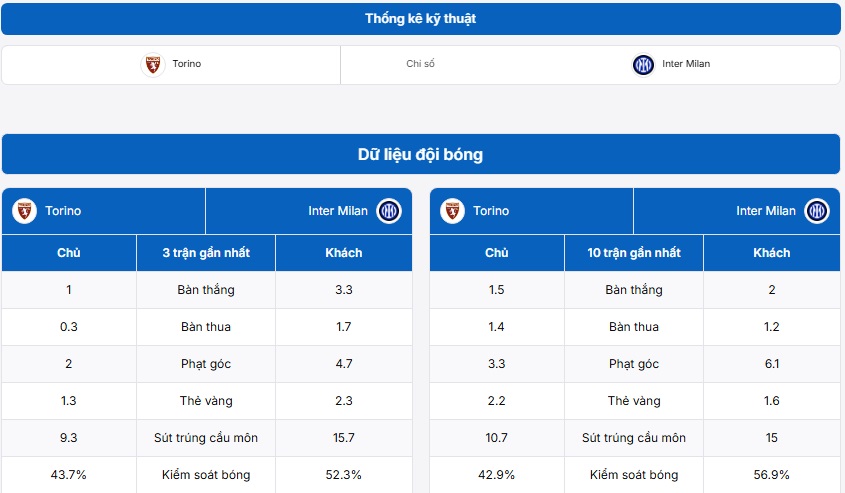Click Bàn thắng row label in 3-match table
The height and width of the screenshot is (493, 845).
[206, 290]
